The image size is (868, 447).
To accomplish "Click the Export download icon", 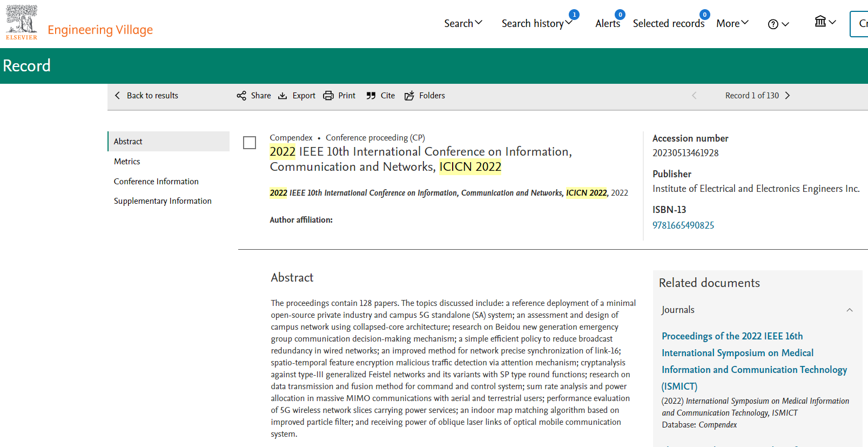I will 282,96.
